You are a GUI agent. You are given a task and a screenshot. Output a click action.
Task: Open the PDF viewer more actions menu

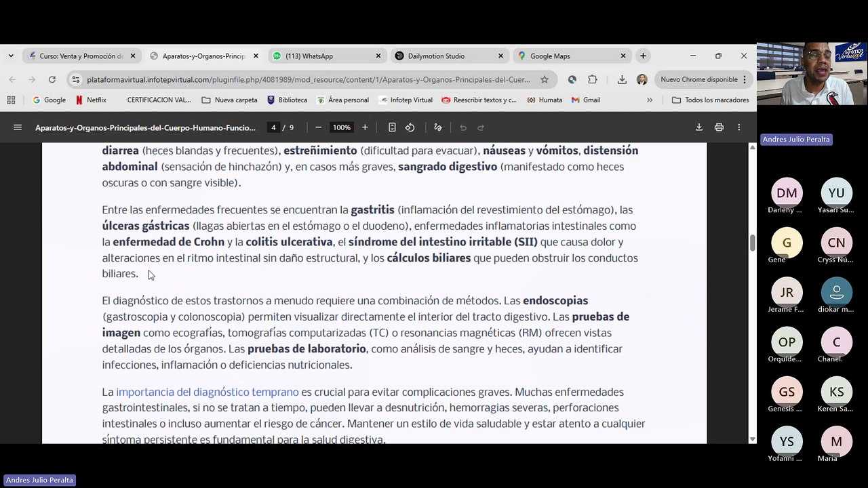click(738, 127)
